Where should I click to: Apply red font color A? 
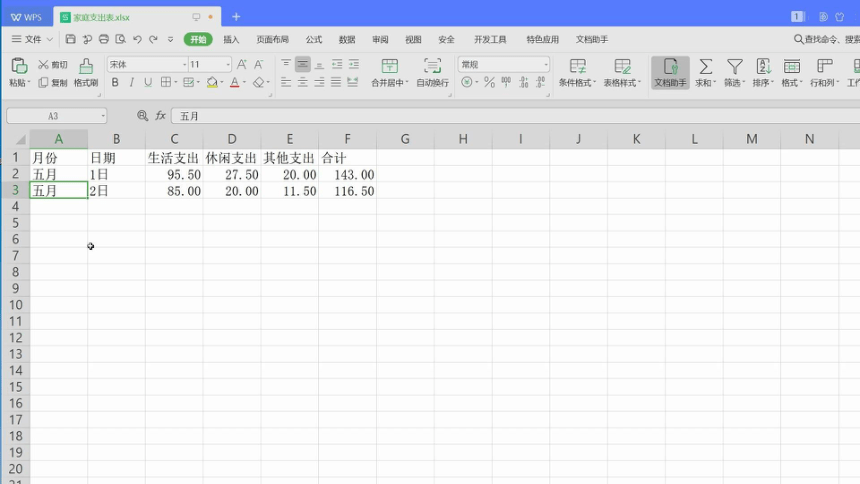(x=234, y=82)
